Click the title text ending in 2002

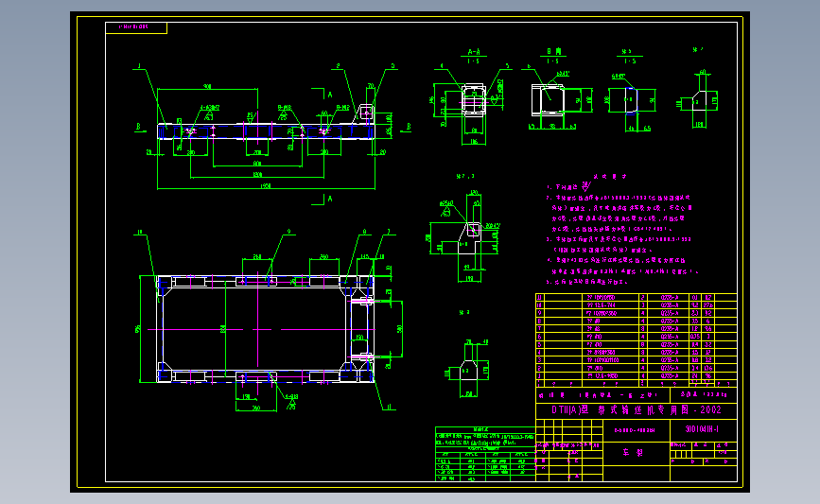coord(637,410)
